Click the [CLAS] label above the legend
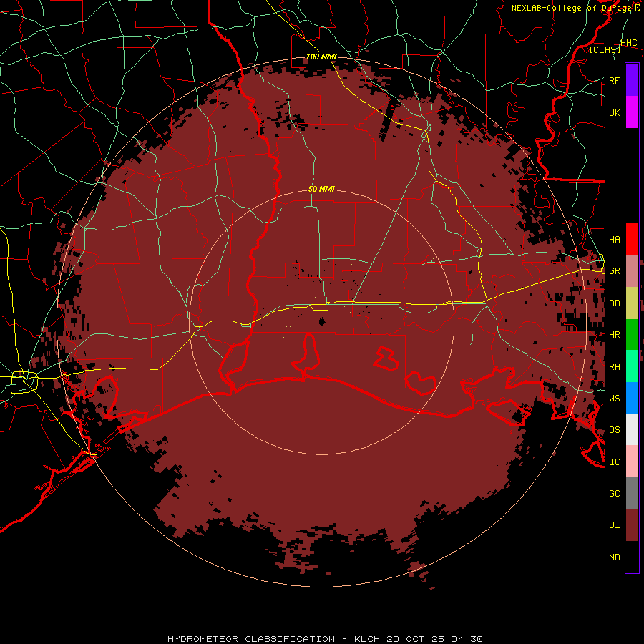 (605, 49)
